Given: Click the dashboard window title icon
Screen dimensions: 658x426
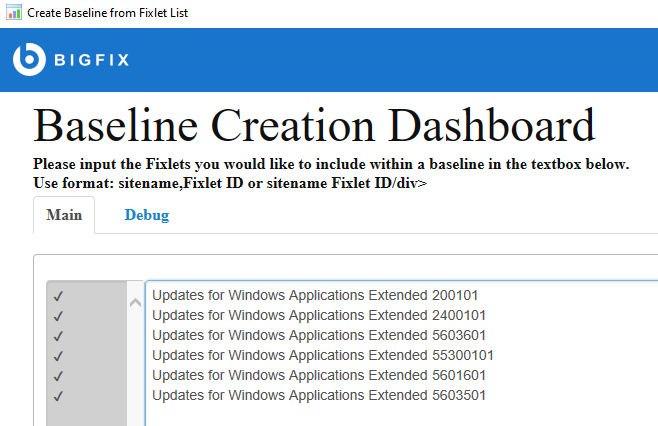Looking at the screenshot, I should click(x=14, y=12).
